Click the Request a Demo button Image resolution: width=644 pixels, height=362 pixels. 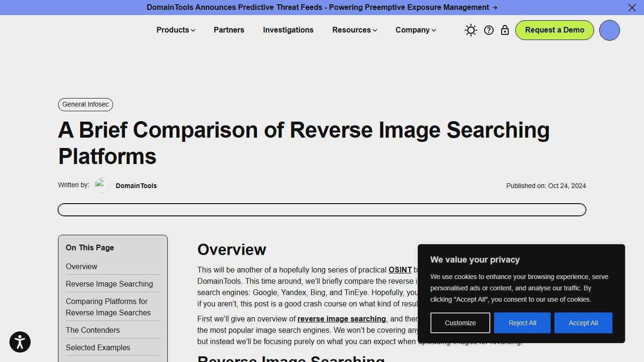point(554,30)
